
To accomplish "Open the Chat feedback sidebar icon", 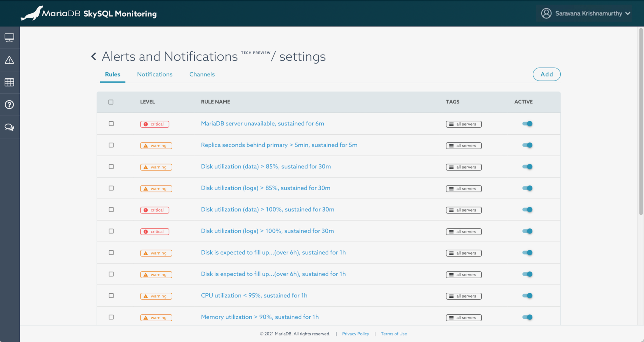I will (9, 127).
